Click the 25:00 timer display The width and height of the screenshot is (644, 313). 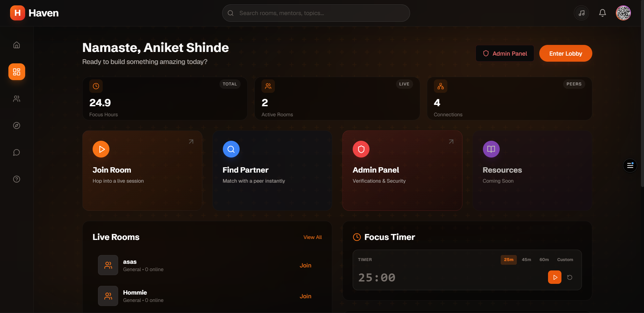click(x=377, y=277)
